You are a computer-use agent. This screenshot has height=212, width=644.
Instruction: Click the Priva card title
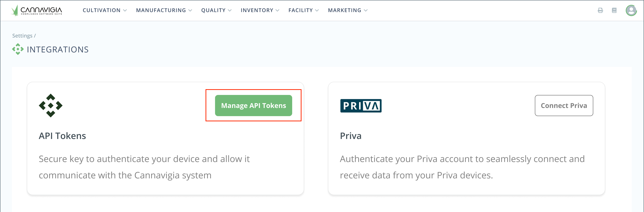pyautogui.click(x=351, y=136)
